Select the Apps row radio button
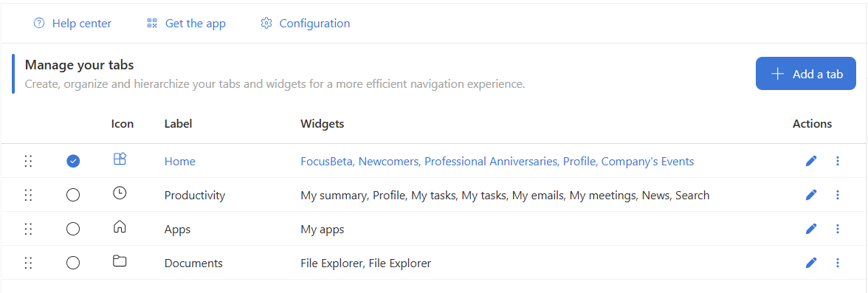 (73, 229)
